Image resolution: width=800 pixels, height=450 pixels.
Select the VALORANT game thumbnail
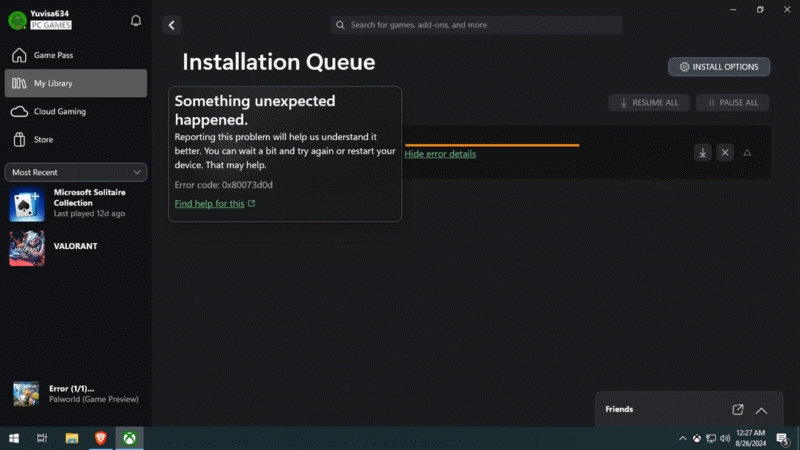click(x=27, y=248)
